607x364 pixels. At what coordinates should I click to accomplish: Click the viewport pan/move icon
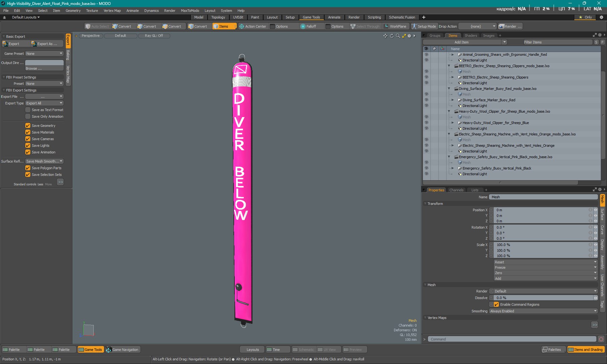385,36
